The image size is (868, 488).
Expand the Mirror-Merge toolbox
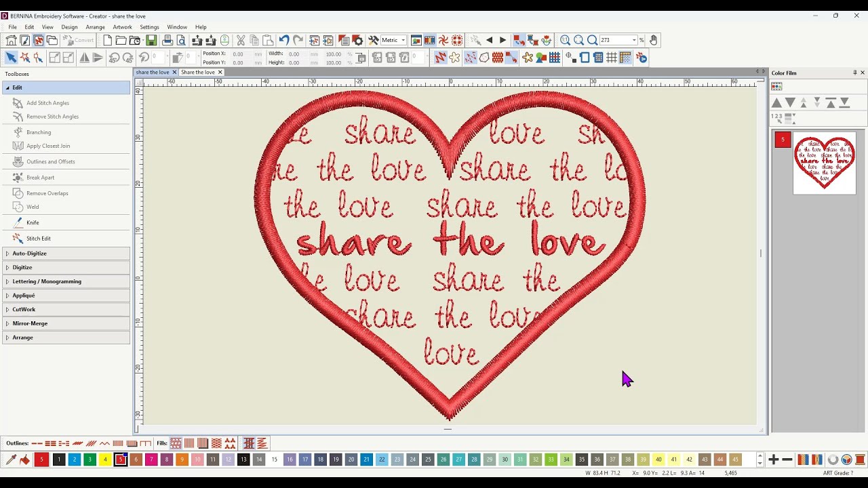[66, 323]
